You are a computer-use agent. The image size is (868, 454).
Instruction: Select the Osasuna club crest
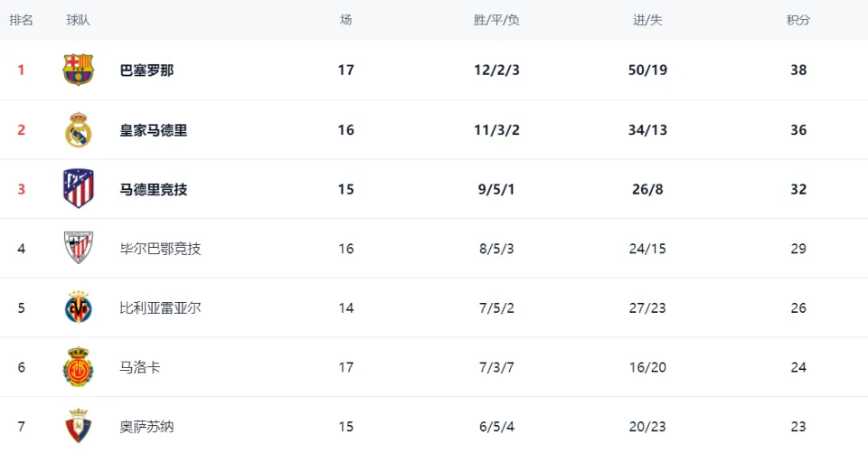[78, 426]
